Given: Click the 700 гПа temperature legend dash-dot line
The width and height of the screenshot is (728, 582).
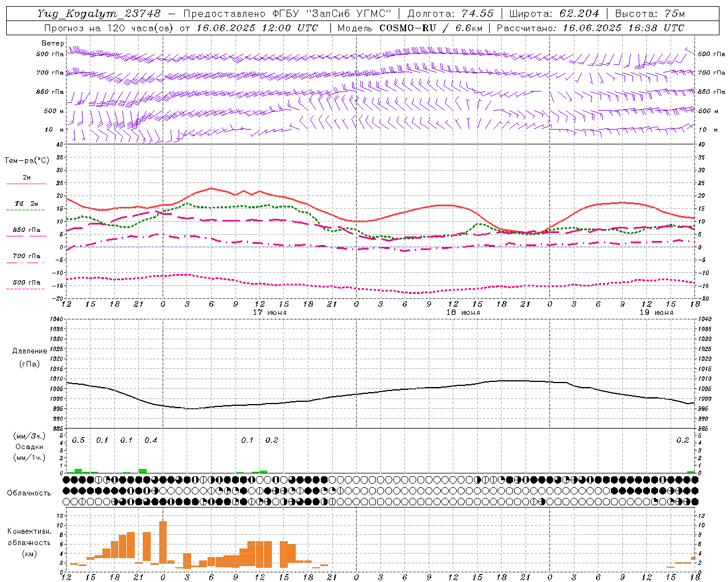Looking at the screenshot, I should pyautogui.click(x=25, y=263).
